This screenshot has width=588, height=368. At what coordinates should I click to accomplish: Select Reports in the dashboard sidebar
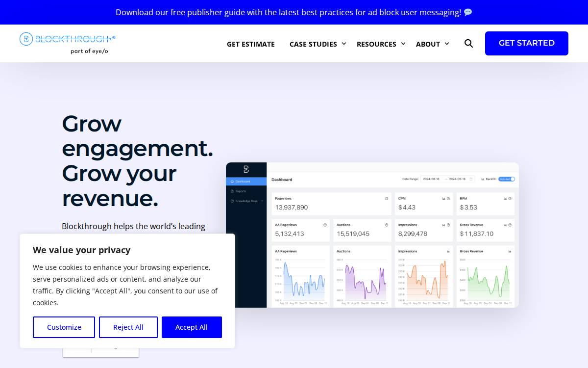[x=246, y=191]
